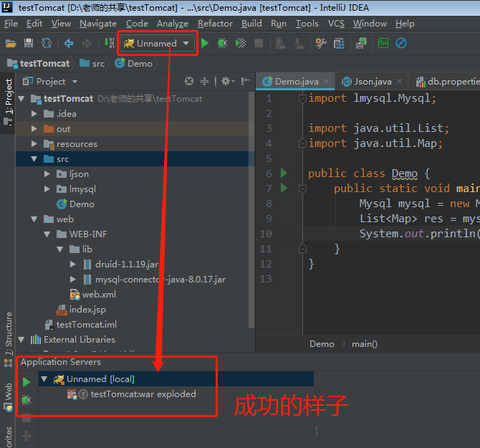This screenshot has height=448, width=480.
Task: Select testTomcat.iml file
Action: pyautogui.click(x=80, y=325)
